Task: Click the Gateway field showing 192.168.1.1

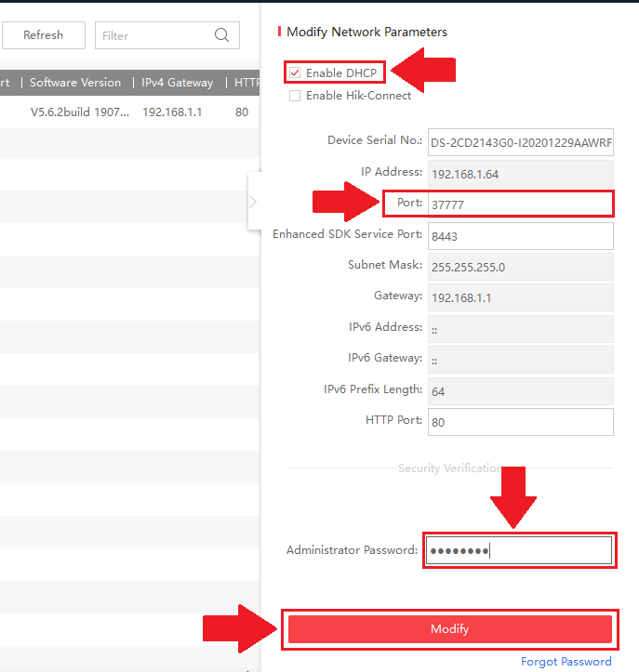Action: click(520, 297)
